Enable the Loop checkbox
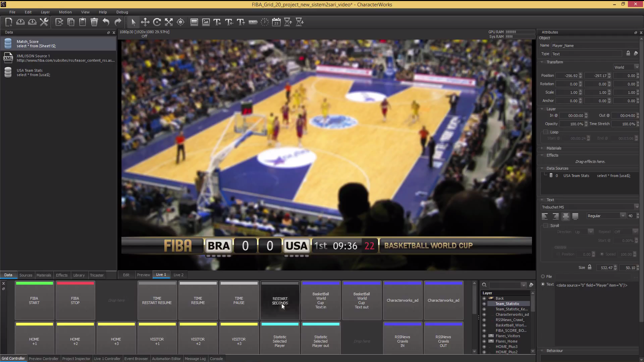Viewport: 644px width, 362px height. (x=546, y=132)
